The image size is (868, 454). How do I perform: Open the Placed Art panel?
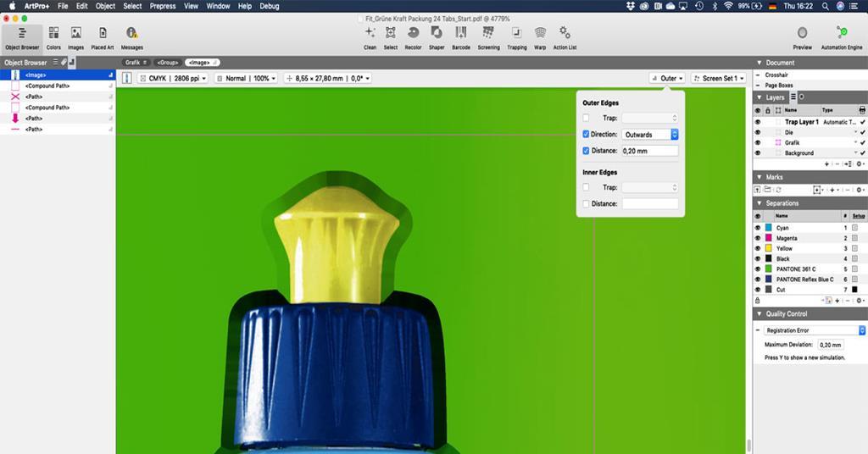click(x=103, y=38)
